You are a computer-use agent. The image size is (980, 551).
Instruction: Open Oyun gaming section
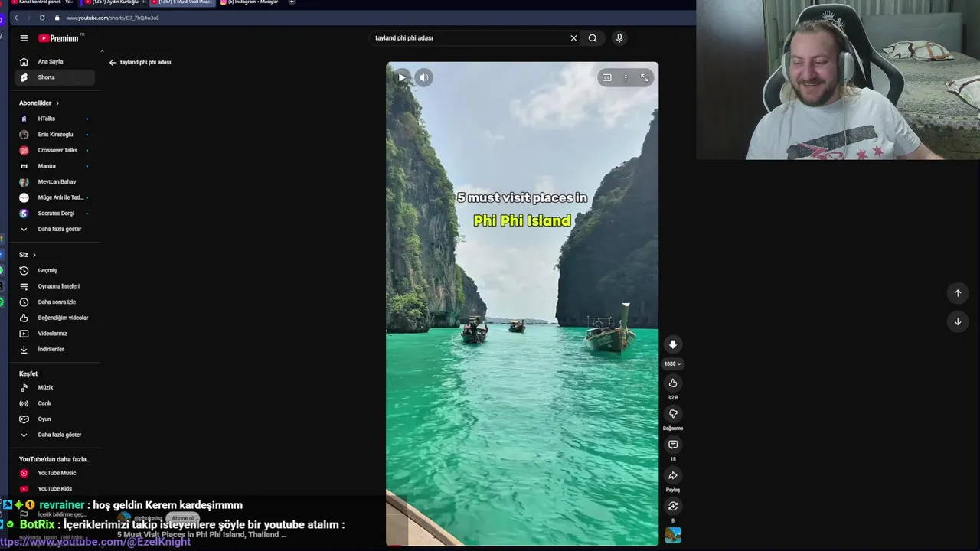click(55, 419)
